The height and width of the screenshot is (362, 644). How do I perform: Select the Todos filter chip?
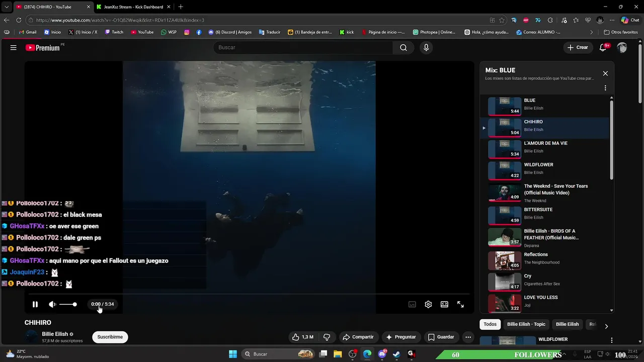490,324
